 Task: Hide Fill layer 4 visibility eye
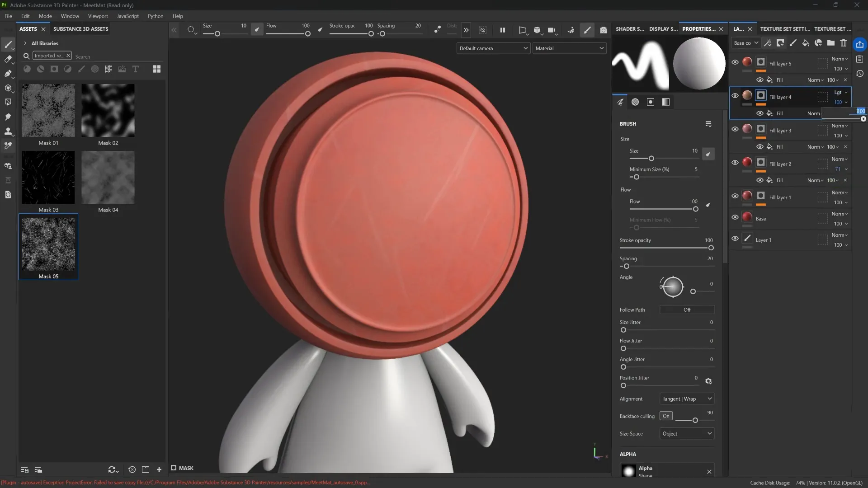click(x=735, y=96)
